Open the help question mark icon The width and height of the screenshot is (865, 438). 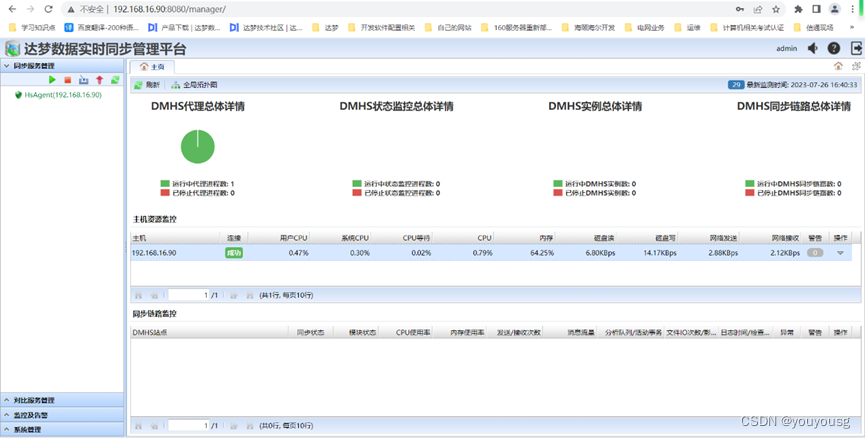(834, 49)
